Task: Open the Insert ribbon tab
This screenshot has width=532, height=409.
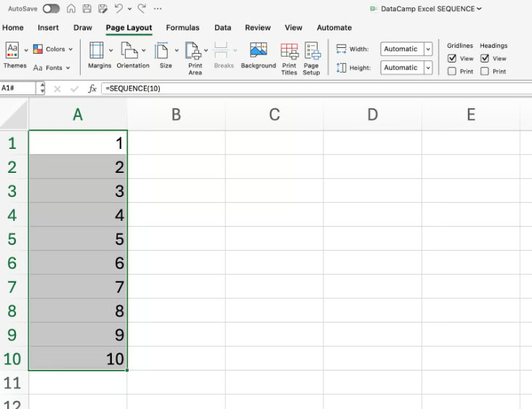Action: (x=48, y=28)
